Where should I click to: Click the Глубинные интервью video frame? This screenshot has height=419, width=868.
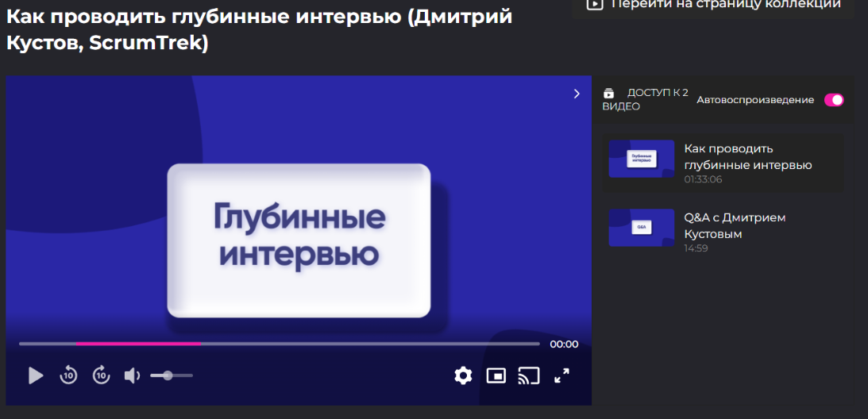(x=299, y=238)
